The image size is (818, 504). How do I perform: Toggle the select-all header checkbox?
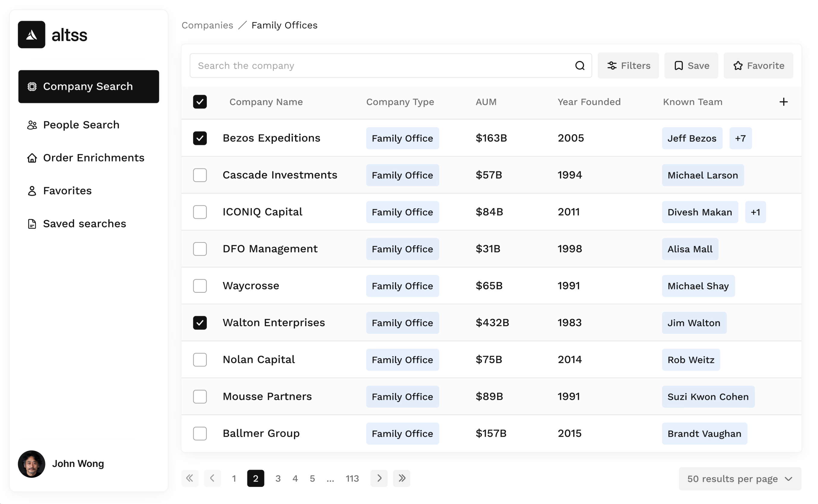(x=200, y=102)
